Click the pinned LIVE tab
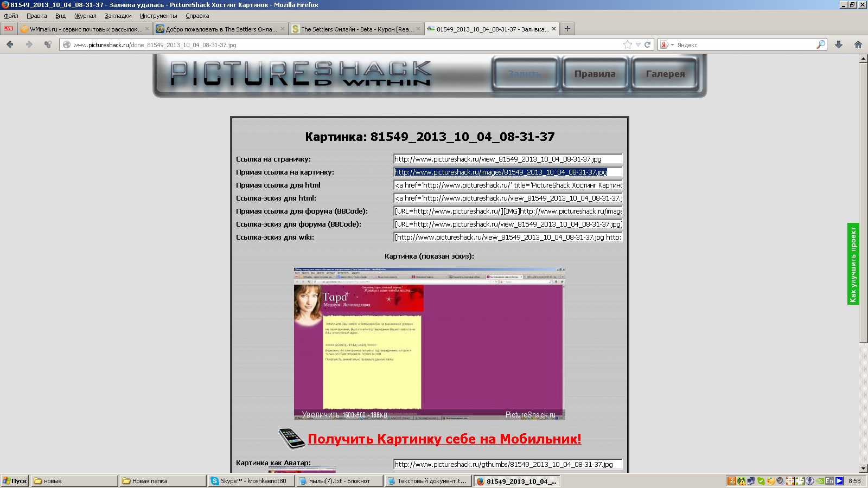 (x=9, y=29)
